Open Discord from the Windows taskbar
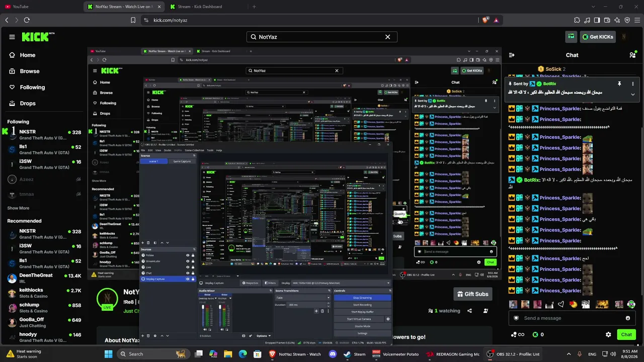The image size is (644, 362). coord(332,354)
